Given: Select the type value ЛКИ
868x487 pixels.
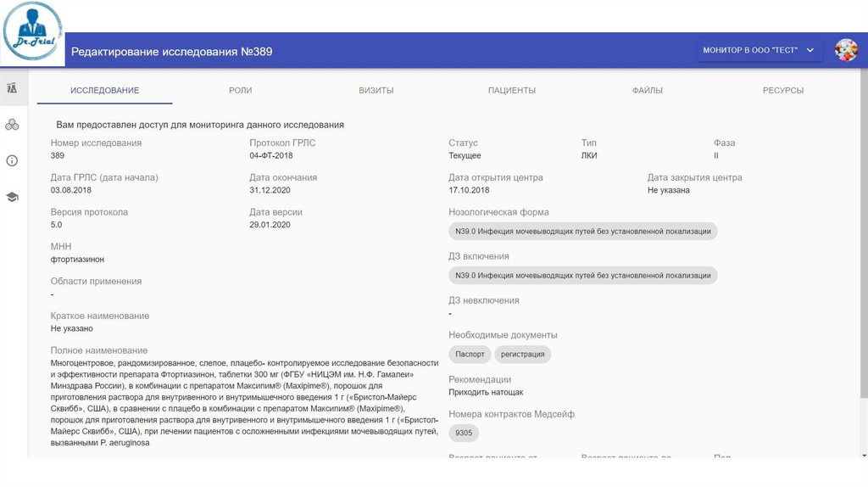Looking at the screenshot, I should point(589,155).
